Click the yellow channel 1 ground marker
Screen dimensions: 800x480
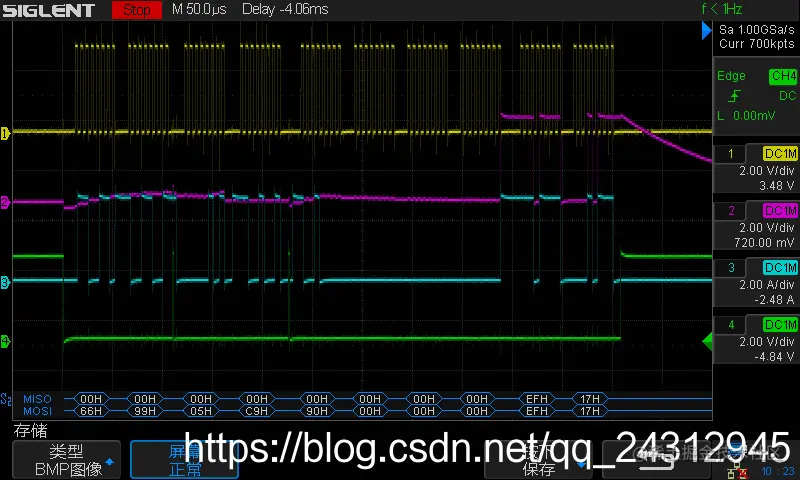pos(5,134)
